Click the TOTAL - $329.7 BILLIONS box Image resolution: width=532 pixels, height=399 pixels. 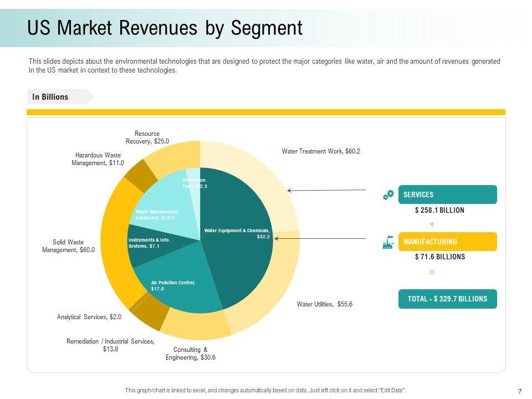pyautogui.click(x=448, y=299)
